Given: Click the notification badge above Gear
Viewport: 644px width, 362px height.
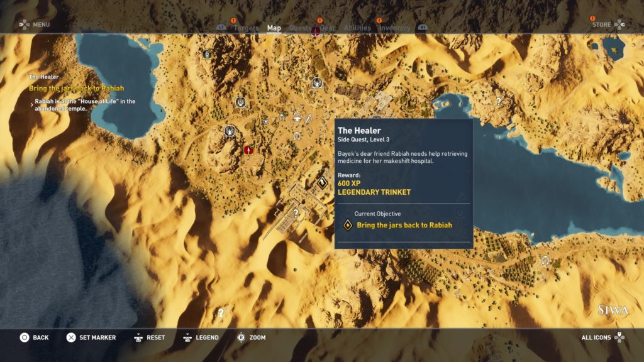Looking at the screenshot, I should tap(319, 20).
